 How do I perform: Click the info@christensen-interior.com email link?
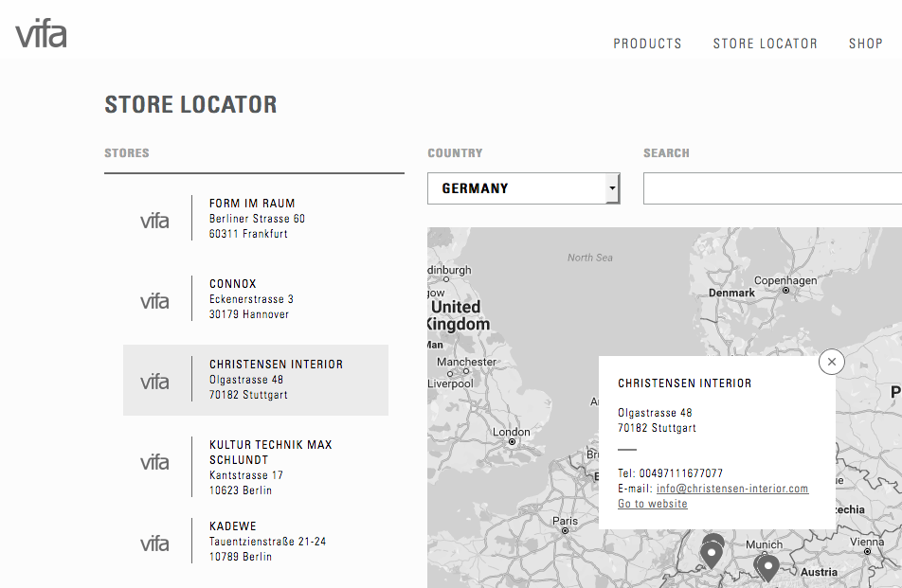pyautogui.click(x=732, y=489)
